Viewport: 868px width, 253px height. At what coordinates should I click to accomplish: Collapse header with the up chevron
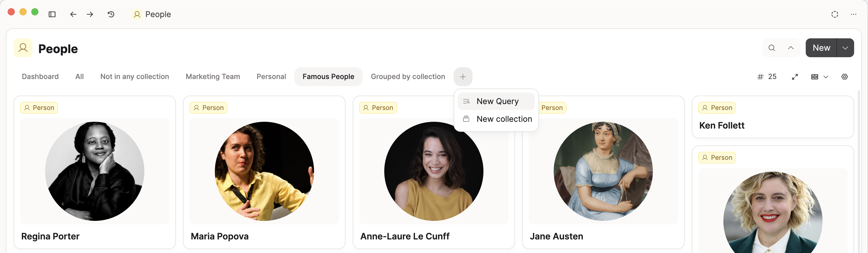[790, 48]
